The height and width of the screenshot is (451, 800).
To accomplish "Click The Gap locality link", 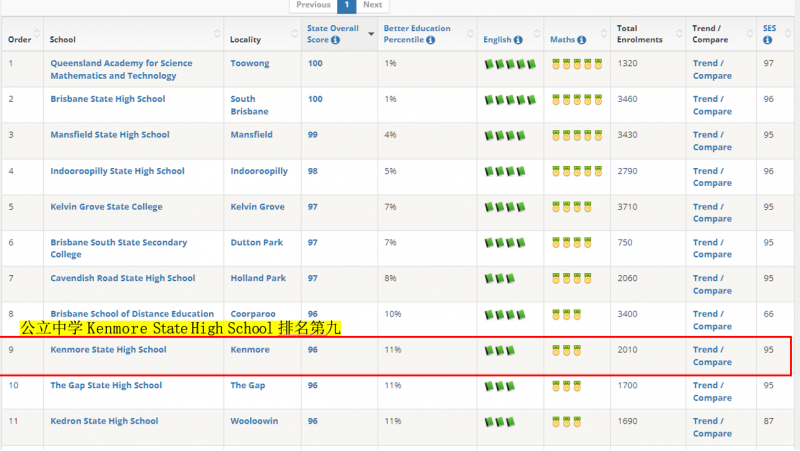I will (247, 385).
